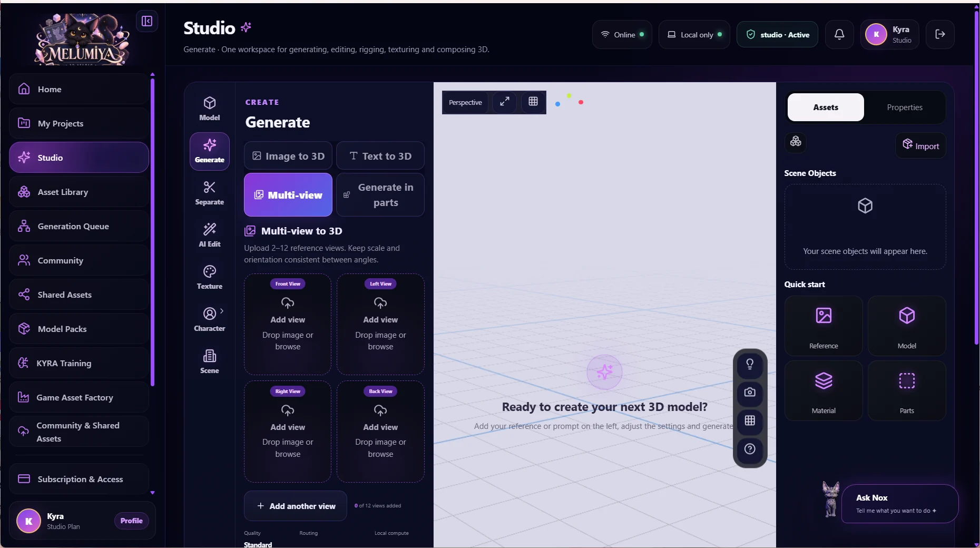Click the sidebar scrollbar down arrow
The image size is (980, 548).
click(153, 493)
